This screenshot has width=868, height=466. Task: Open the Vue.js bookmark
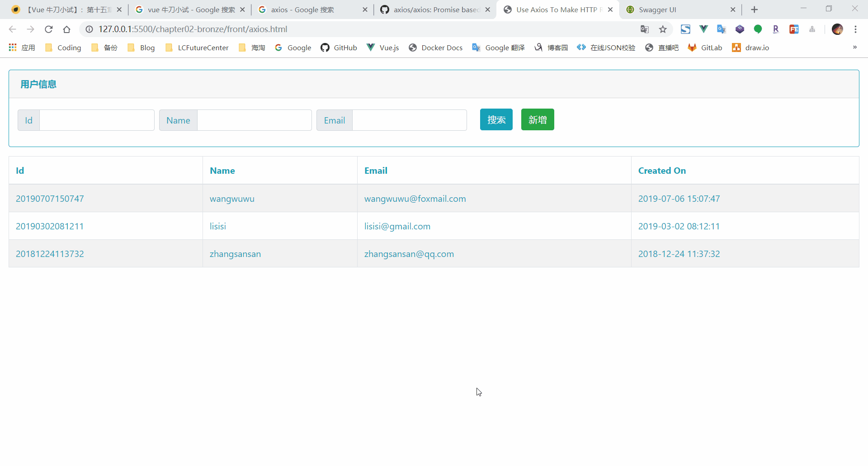(x=382, y=48)
